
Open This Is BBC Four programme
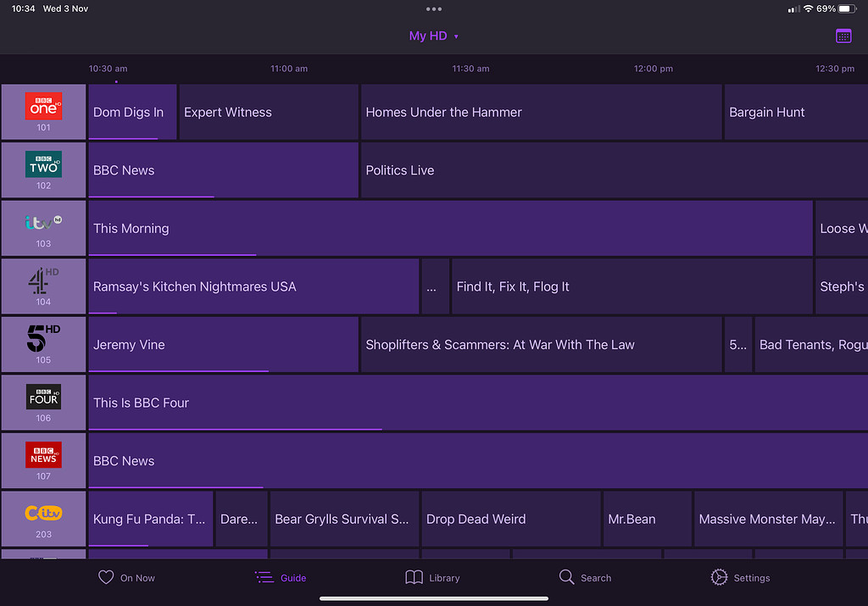coord(478,403)
